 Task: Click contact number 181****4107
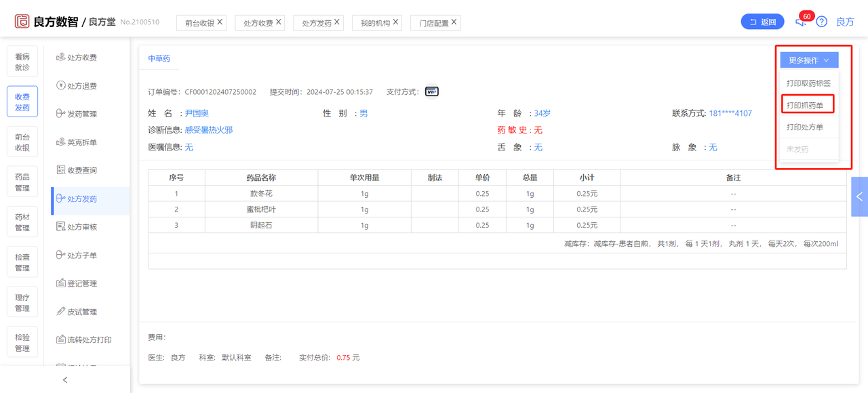[x=730, y=113]
